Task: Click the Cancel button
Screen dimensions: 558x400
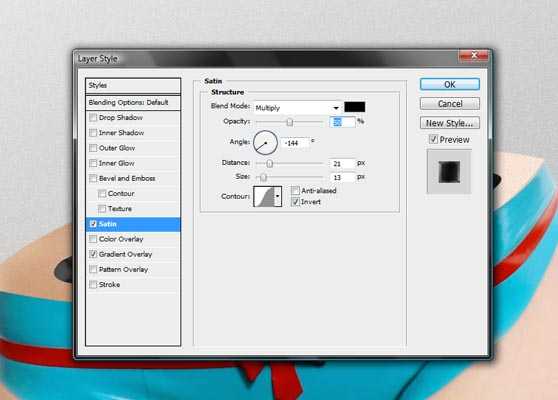Action: point(449,104)
